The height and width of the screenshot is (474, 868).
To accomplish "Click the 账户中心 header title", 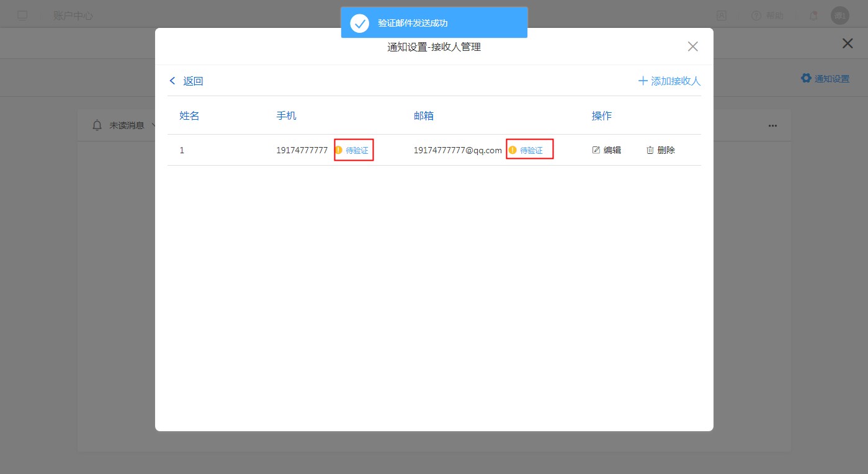I will pyautogui.click(x=73, y=16).
